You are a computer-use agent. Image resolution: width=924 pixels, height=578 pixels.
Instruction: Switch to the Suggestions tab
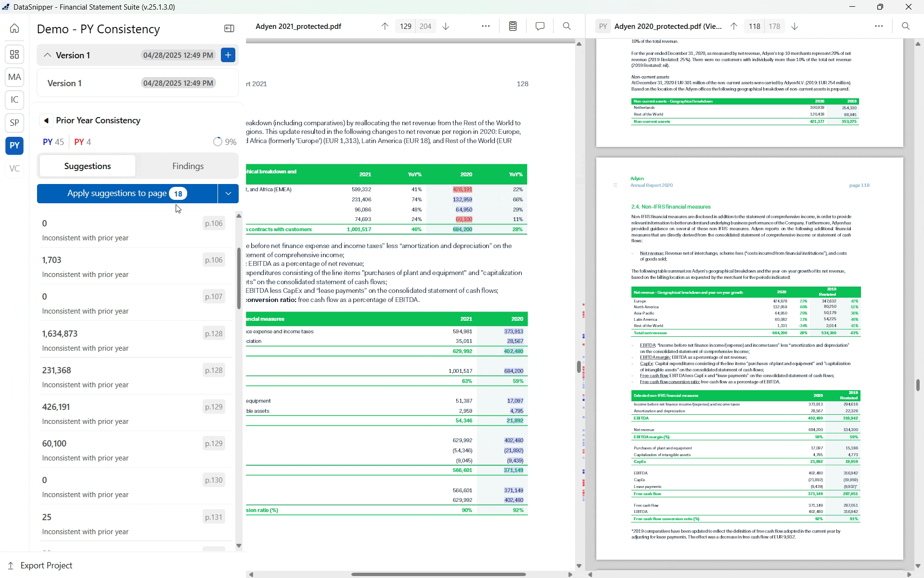point(88,166)
